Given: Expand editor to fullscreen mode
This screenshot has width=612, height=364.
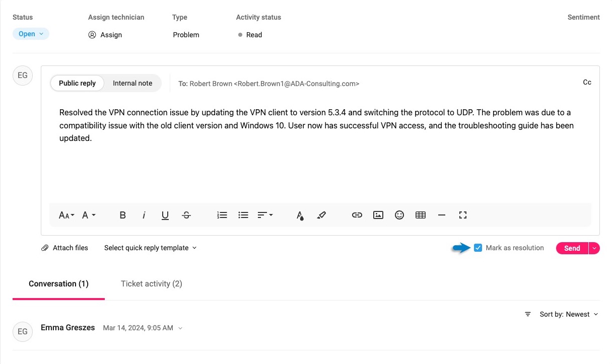Looking at the screenshot, I should (x=463, y=215).
